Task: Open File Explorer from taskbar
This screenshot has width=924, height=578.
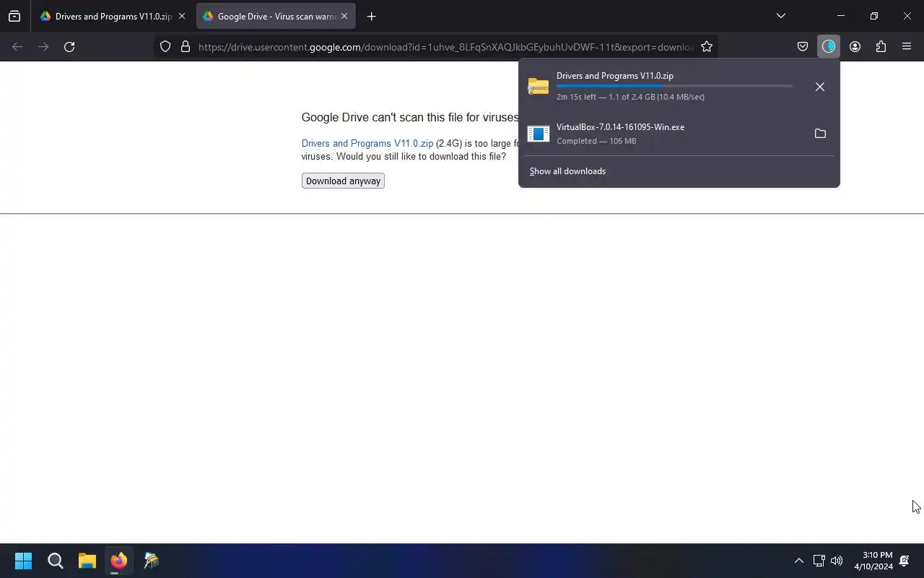Action: point(87,561)
